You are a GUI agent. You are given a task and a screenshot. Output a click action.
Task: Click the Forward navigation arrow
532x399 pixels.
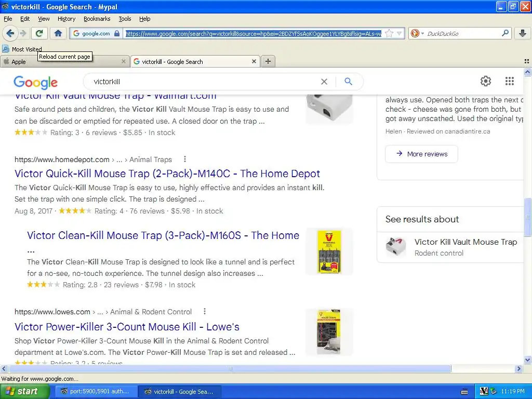[23, 33]
